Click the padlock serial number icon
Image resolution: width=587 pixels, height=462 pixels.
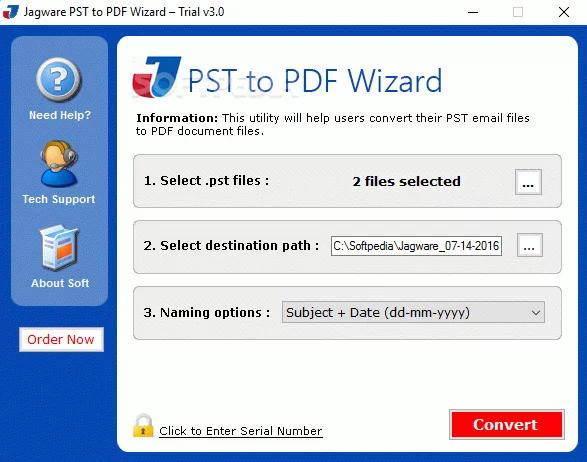pos(143,426)
